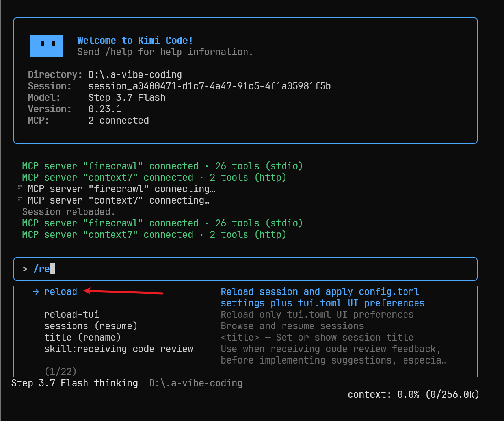Click the model value 'Step 3.7 Flash'
Screen dimensions: 504x421
[x=127, y=98]
